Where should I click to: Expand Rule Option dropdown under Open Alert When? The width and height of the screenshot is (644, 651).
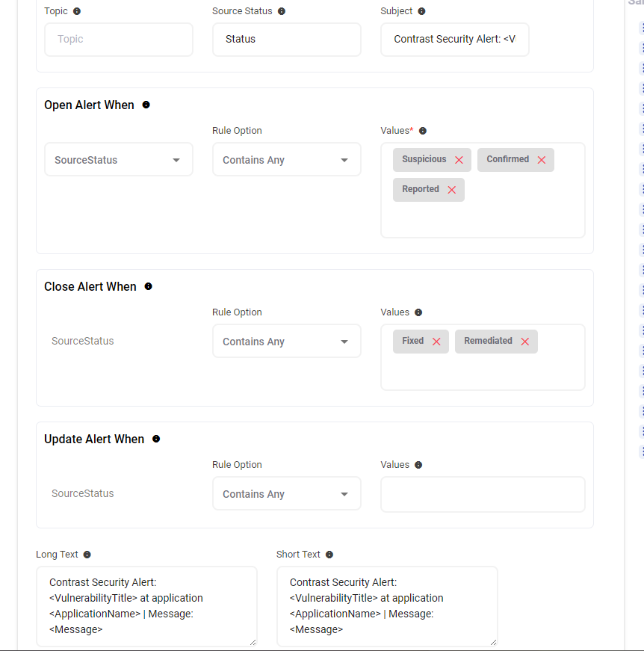click(286, 160)
